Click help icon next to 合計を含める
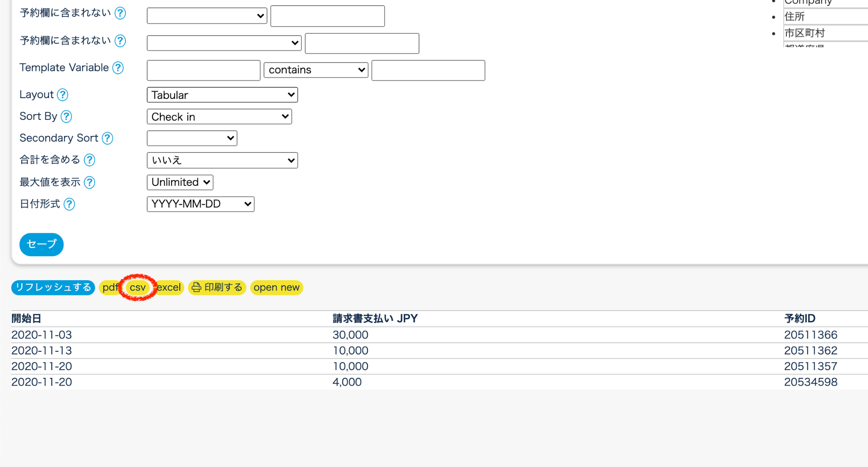 point(89,160)
